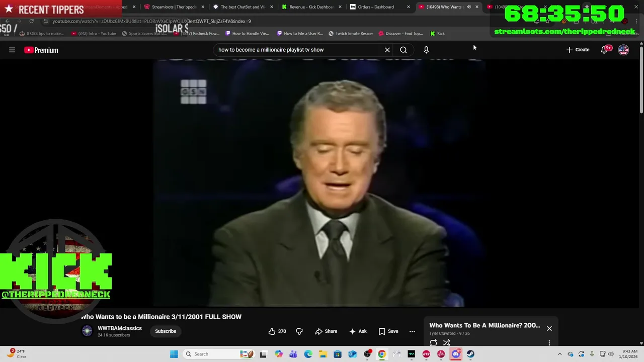Open more actions ellipsis beside Save
The image size is (644, 362).
[412, 331]
